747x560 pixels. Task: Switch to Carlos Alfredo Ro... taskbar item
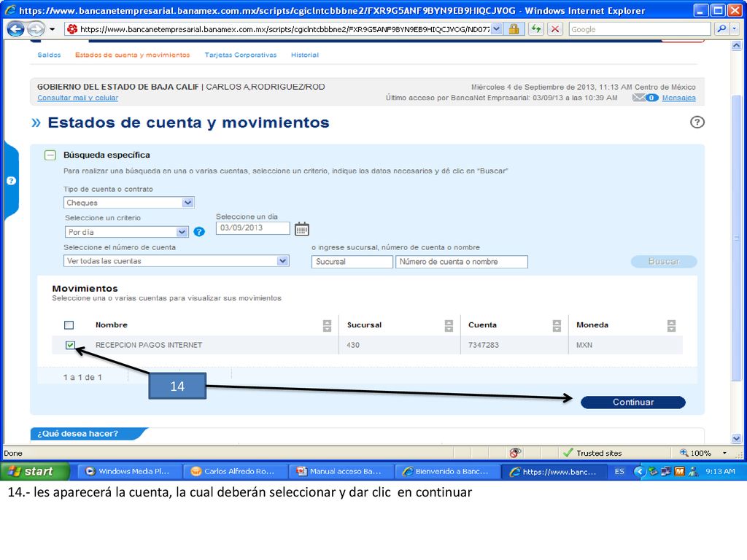click(235, 471)
